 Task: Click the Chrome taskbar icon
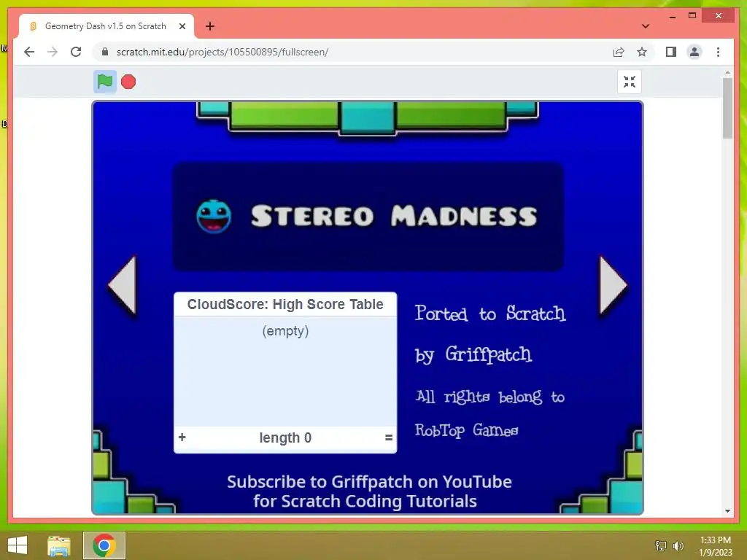104,545
